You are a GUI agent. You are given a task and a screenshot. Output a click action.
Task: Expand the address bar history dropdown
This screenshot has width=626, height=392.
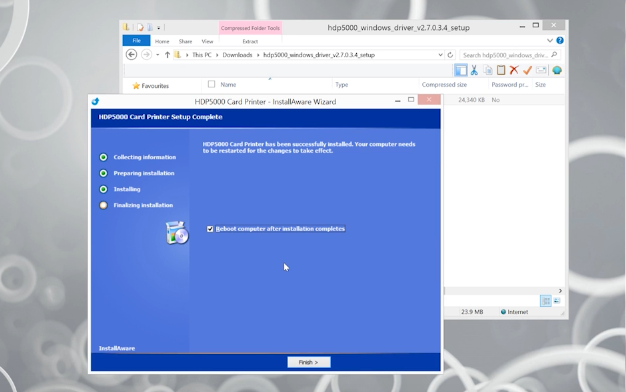pos(440,55)
